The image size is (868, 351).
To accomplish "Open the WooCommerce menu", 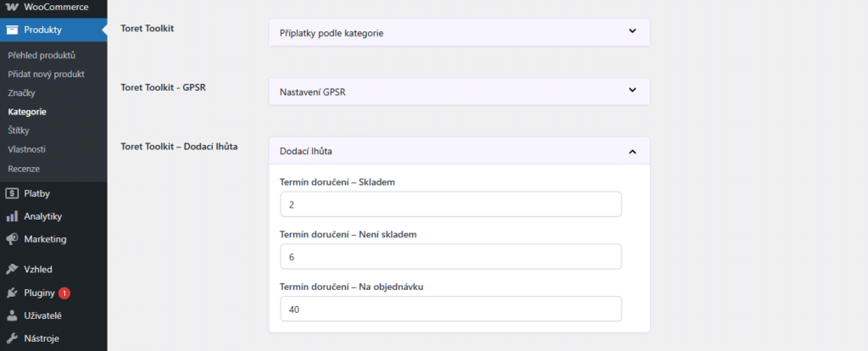I will point(53,7).
